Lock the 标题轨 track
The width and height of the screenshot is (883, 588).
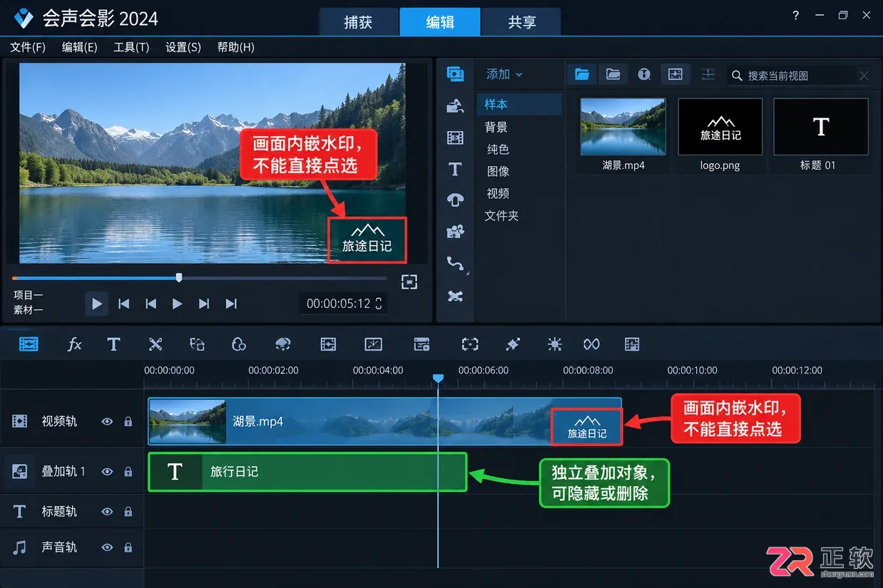coord(128,512)
